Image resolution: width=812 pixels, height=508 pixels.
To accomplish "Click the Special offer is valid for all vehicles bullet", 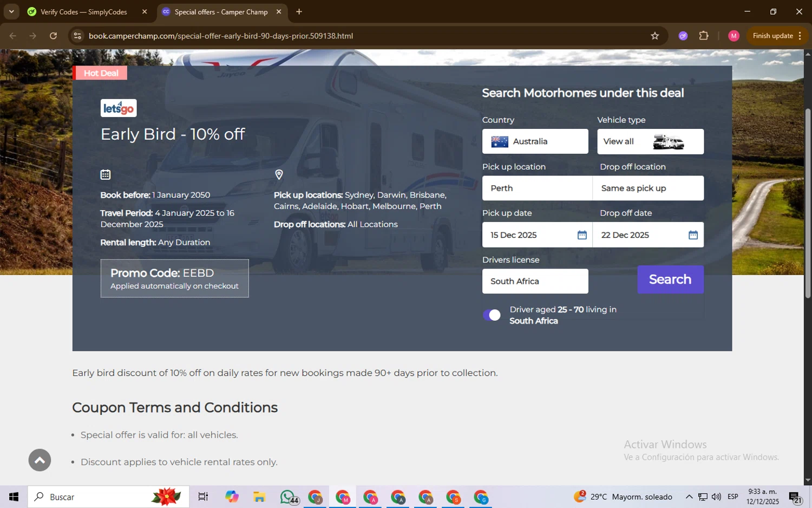I will 159,435.
